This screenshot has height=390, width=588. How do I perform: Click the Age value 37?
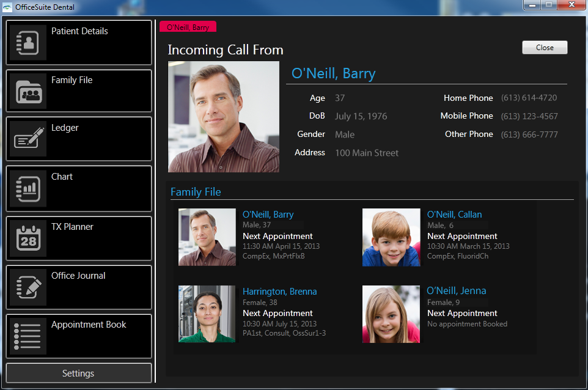[x=340, y=98]
